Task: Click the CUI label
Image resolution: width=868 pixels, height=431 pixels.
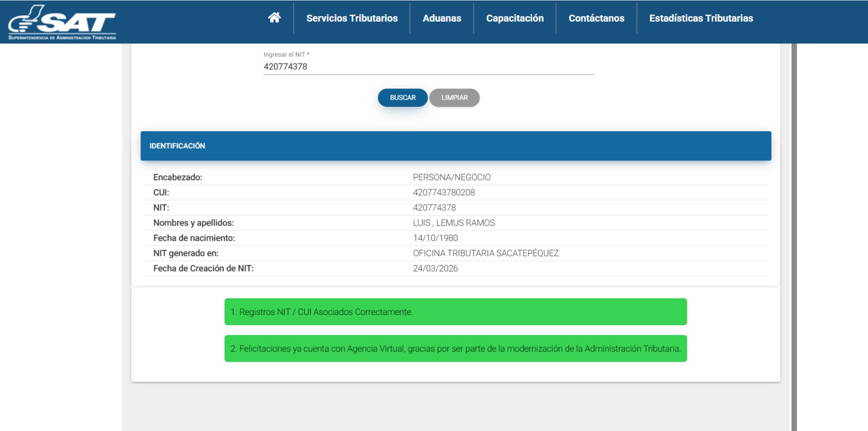Action: click(161, 192)
